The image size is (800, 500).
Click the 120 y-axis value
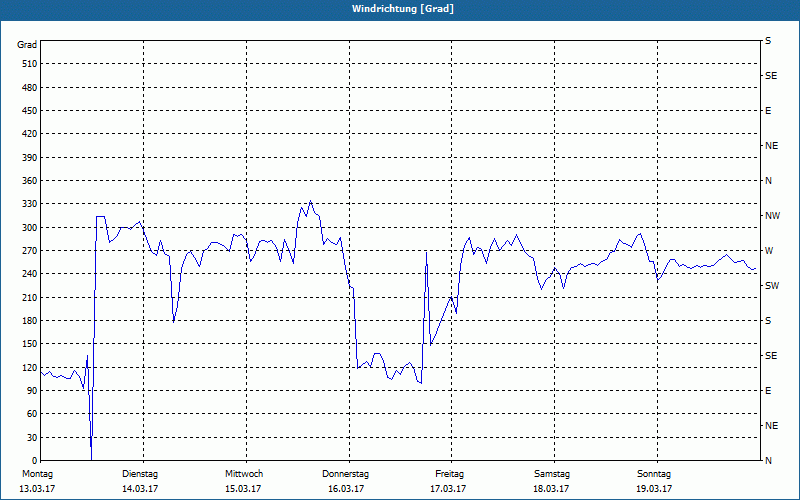30,367
